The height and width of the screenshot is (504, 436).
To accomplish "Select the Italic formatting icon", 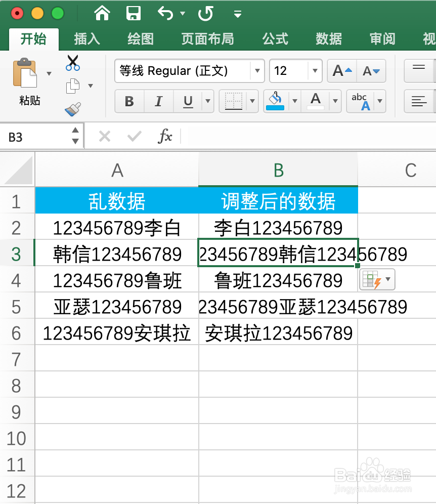I will point(158,101).
